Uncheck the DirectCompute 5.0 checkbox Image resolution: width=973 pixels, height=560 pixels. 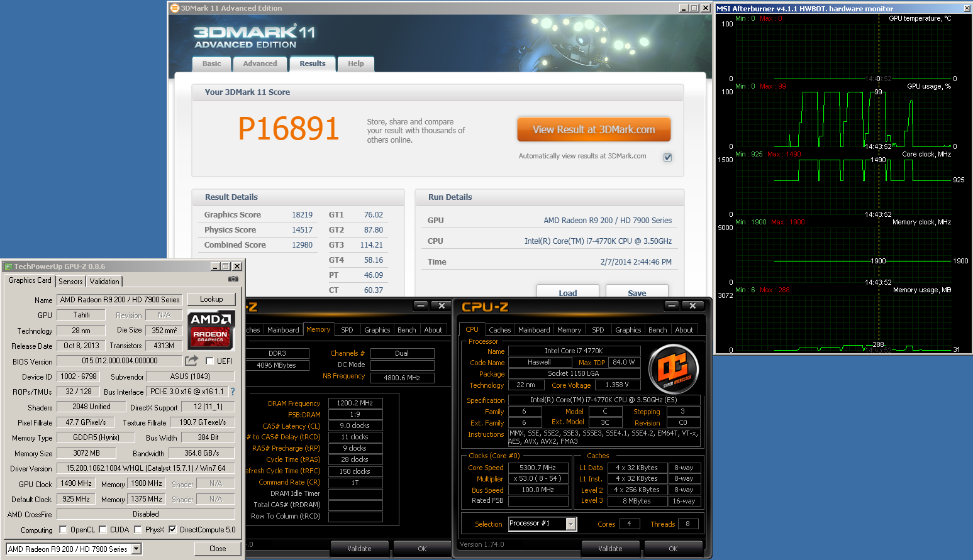172,530
